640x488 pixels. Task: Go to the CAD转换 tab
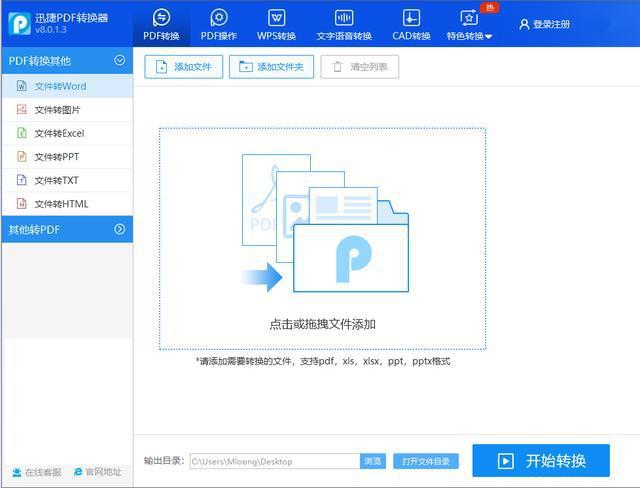click(411, 24)
